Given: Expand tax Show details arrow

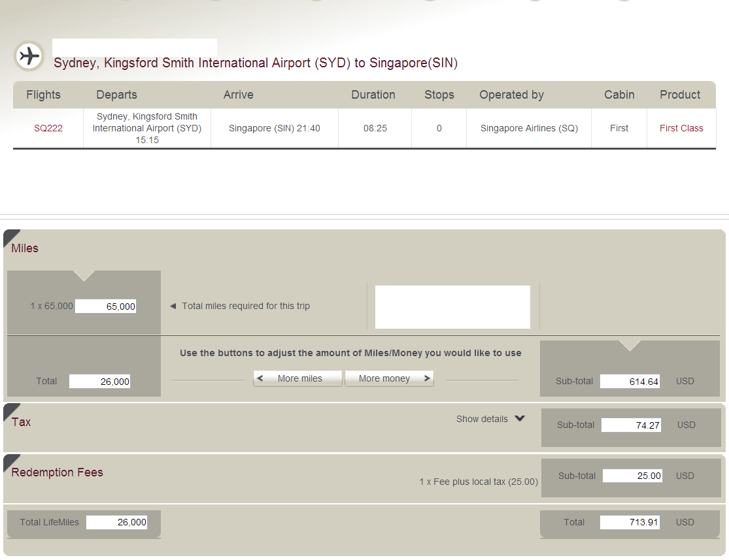Looking at the screenshot, I should pos(519,419).
